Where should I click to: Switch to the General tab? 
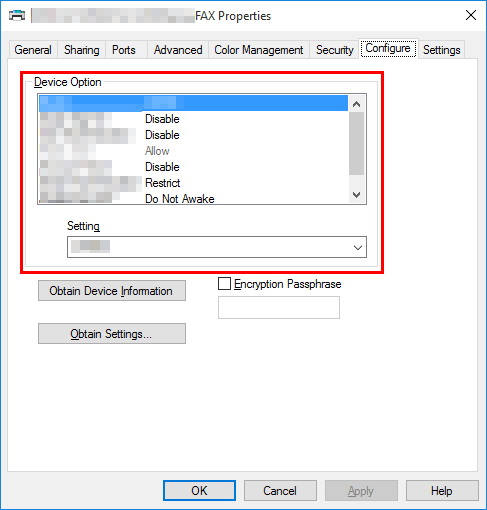(33, 50)
